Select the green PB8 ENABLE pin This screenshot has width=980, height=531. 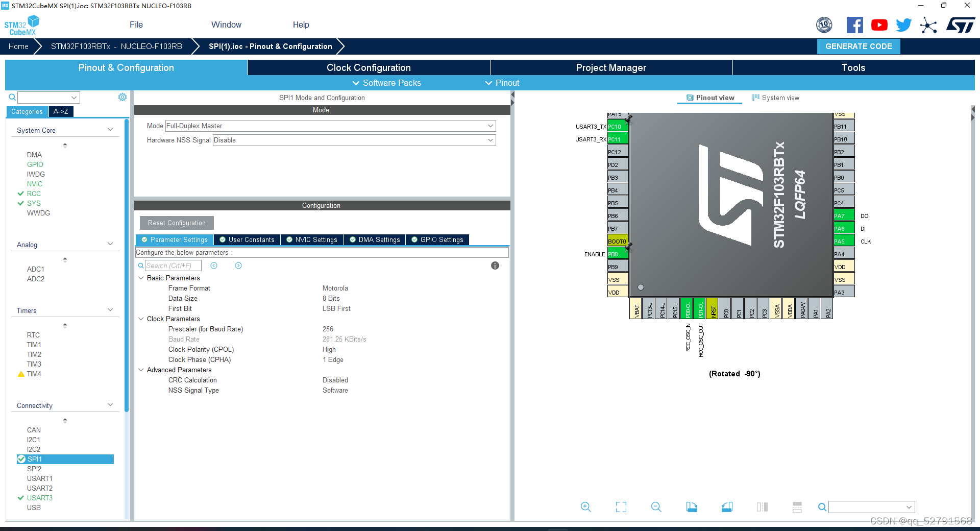[x=618, y=254]
